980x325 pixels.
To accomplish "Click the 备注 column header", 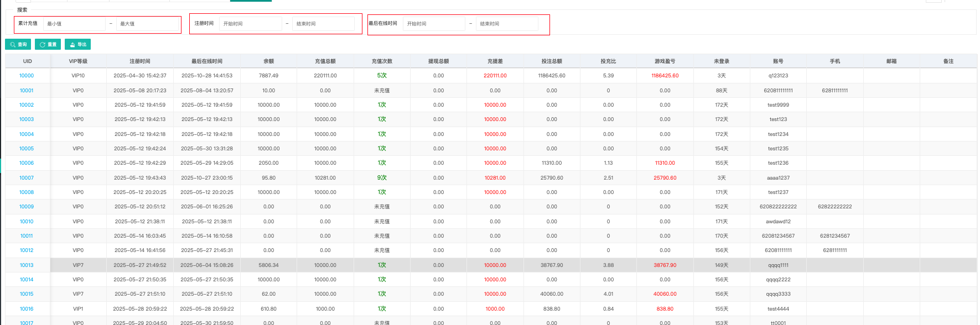I will pyautogui.click(x=948, y=61).
